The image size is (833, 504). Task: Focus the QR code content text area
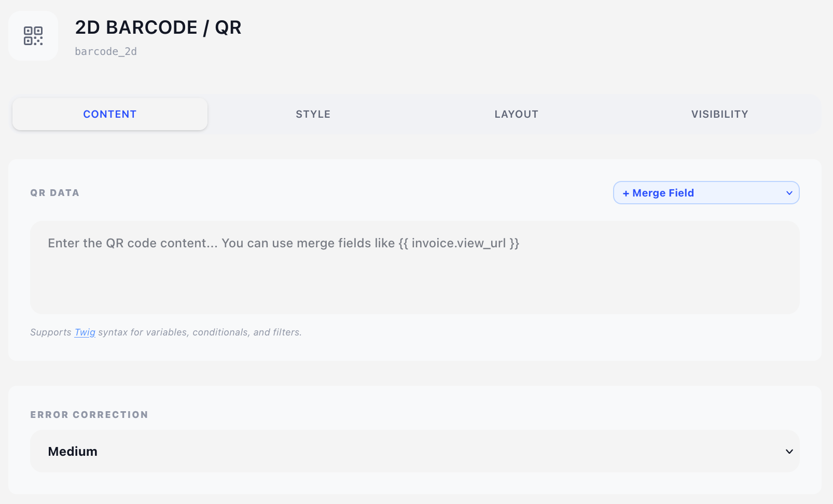point(415,268)
